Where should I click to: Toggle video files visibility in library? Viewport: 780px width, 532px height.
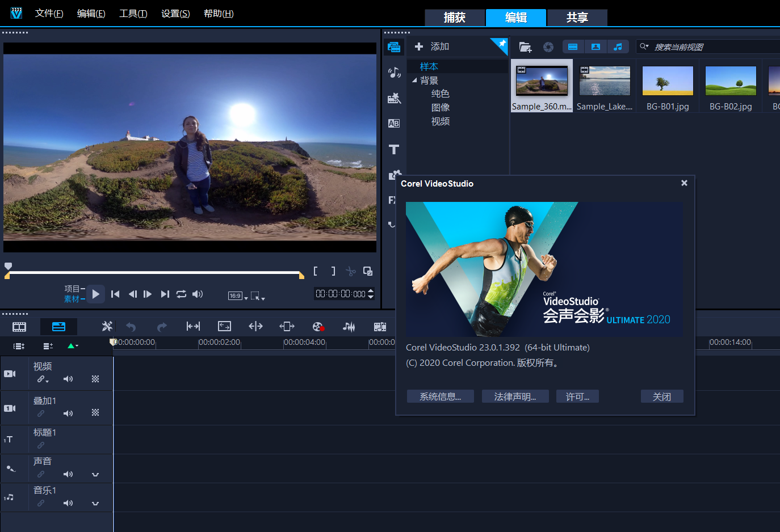coord(573,47)
